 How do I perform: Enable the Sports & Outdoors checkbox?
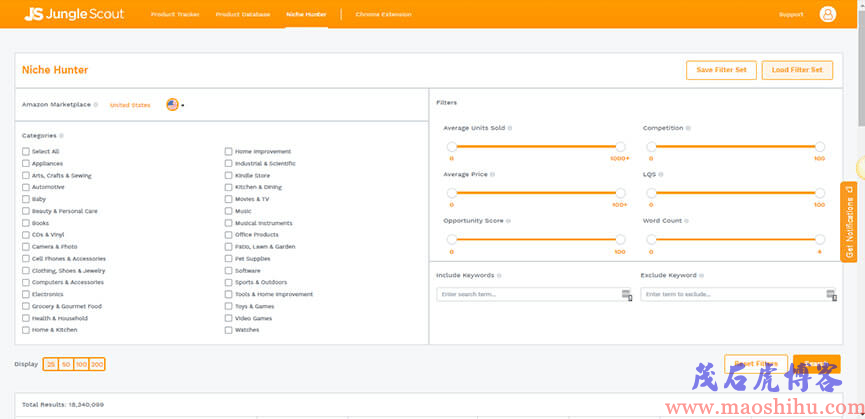228,282
